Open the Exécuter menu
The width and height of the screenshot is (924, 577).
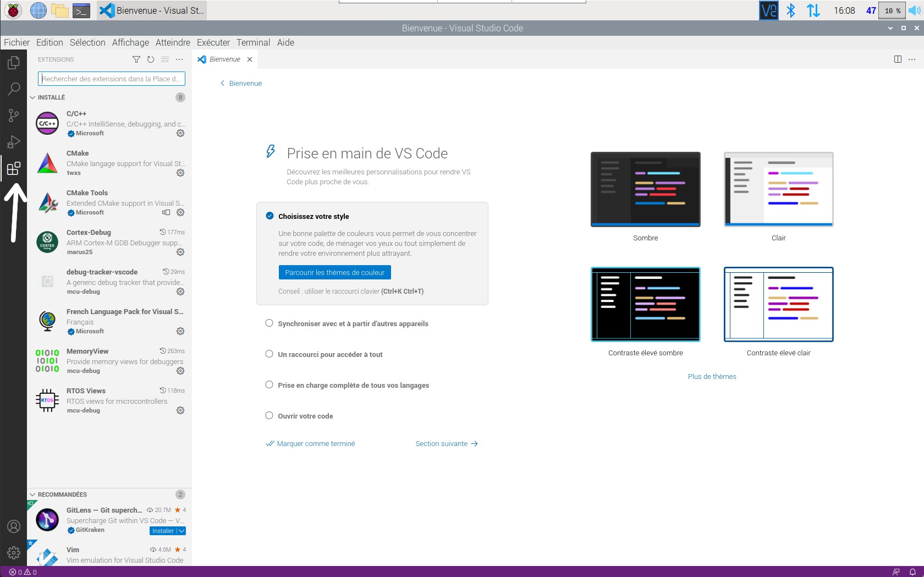click(213, 42)
